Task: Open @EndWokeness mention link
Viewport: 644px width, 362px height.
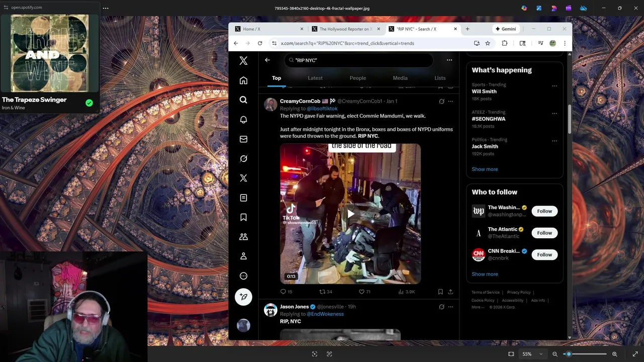Action: [x=325, y=314]
